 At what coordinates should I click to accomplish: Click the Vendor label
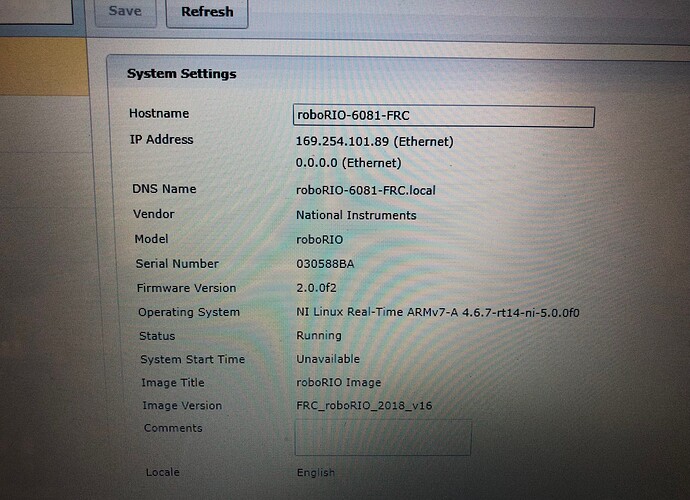pyautogui.click(x=154, y=214)
